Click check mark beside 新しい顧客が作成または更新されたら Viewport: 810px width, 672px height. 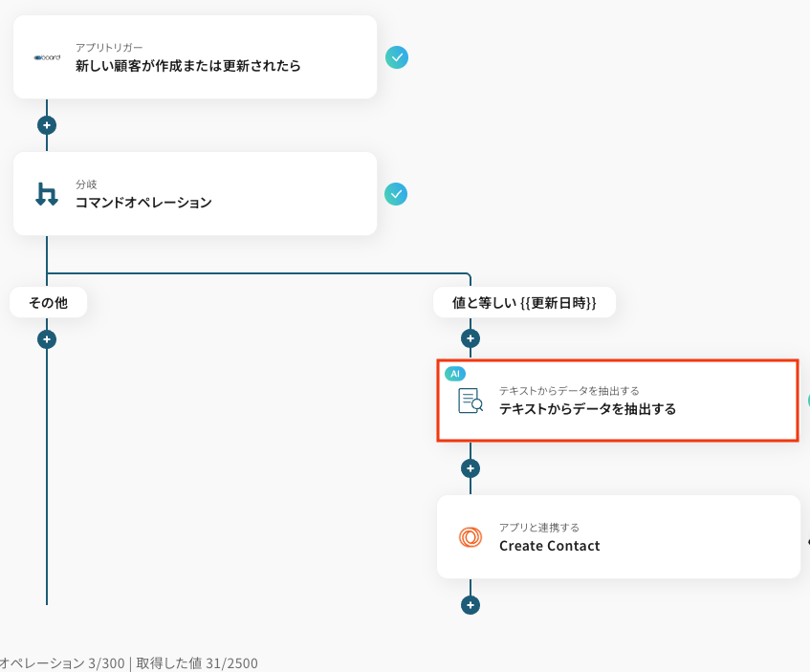click(397, 57)
